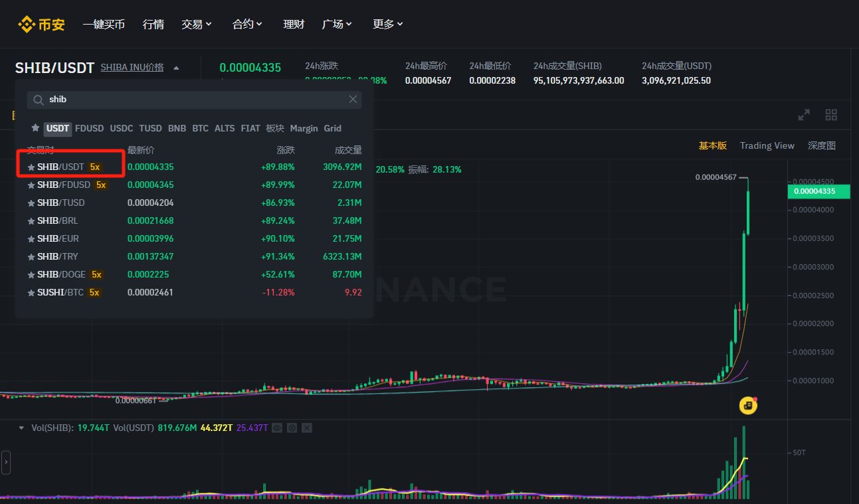Switch chart to 深度图 view
Image resolution: width=859 pixels, height=504 pixels.
point(822,145)
